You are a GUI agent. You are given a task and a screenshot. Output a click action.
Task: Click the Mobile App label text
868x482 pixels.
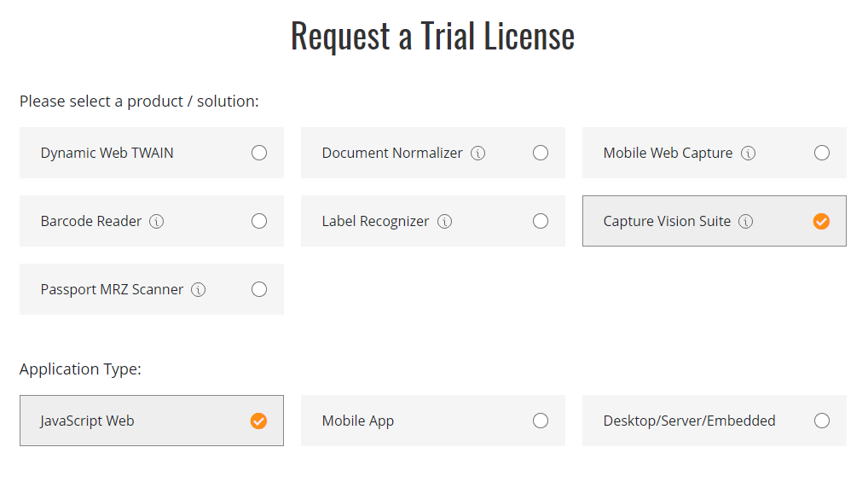(358, 421)
